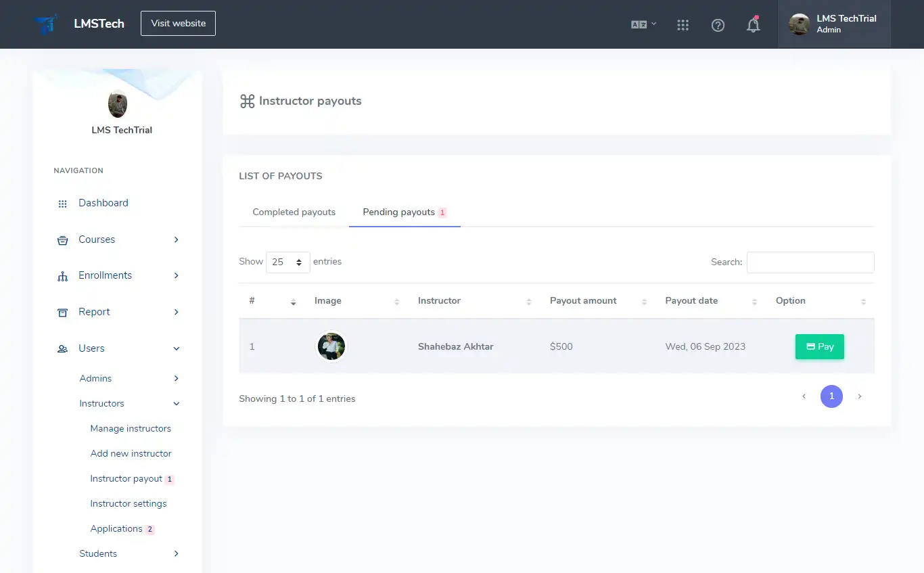Toggle sorting on Payout amount column

pos(643,300)
